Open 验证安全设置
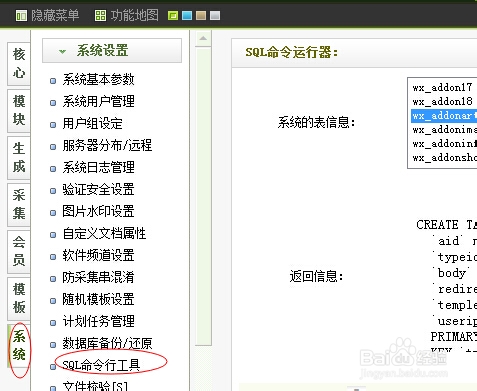Viewport: 477px width, 391px height. [x=98, y=190]
